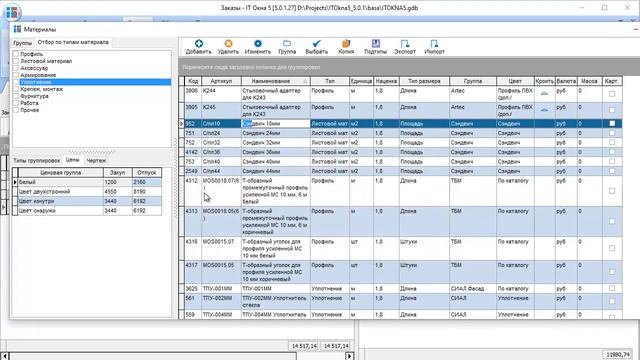Select the Цвет изнутри price group
This screenshot has height=360, width=640.
(87, 201)
